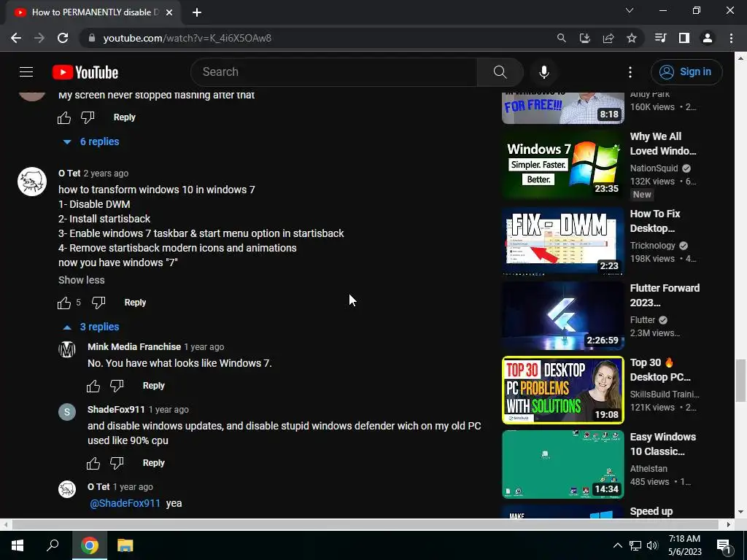Focus the YouTube search field
The height and width of the screenshot is (560, 747).
click(x=333, y=72)
